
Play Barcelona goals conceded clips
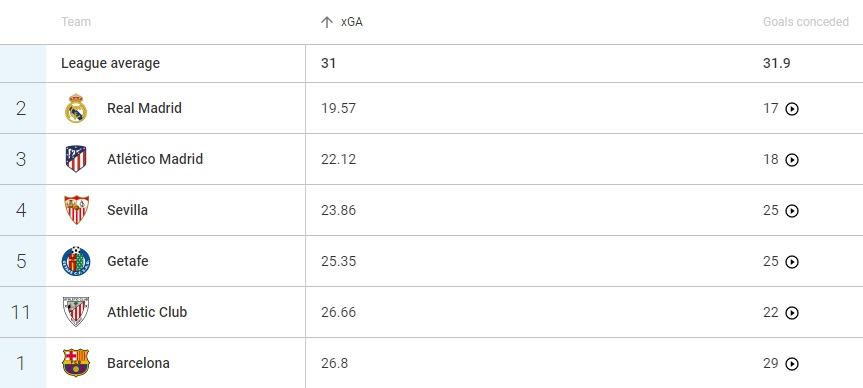pos(791,364)
